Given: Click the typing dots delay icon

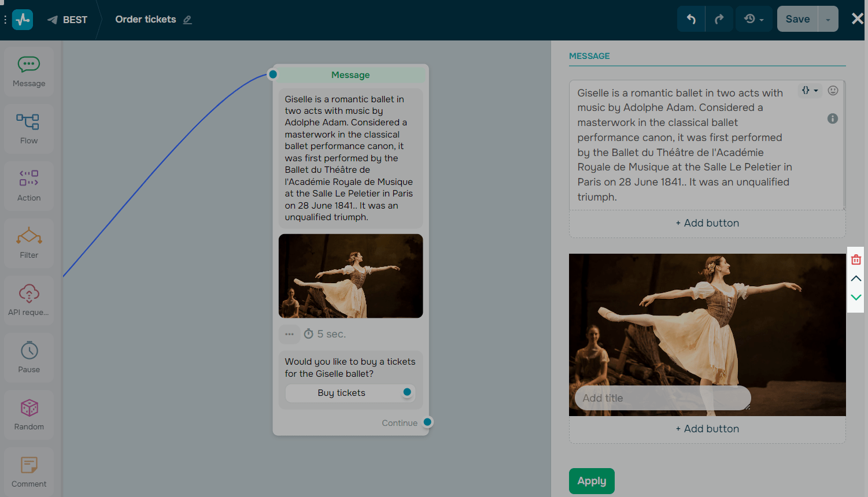Looking at the screenshot, I should (x=289, y=334).
